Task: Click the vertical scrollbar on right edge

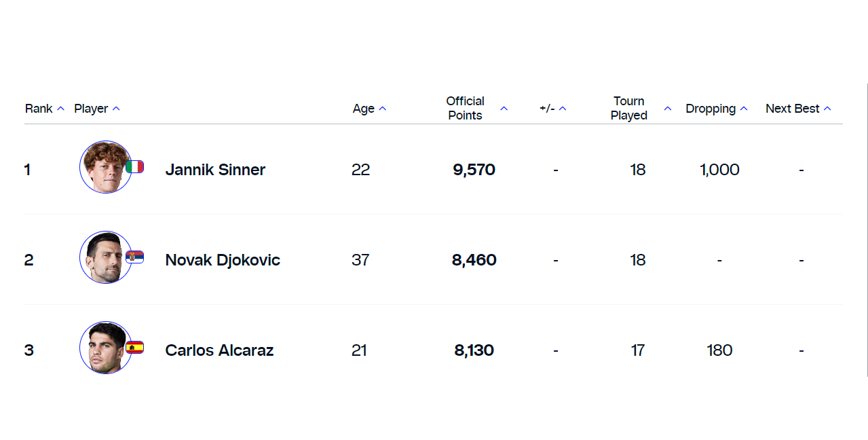Action: point(867,230)
